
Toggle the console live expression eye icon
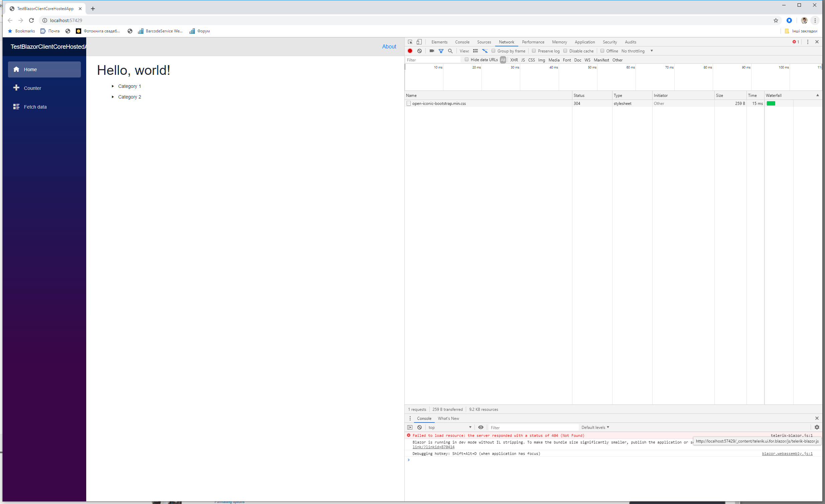click(481, 428)
